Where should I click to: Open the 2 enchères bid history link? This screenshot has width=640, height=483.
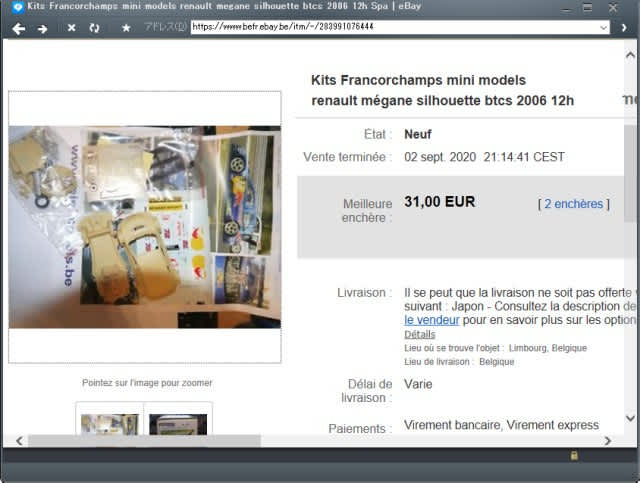point(573,204)
